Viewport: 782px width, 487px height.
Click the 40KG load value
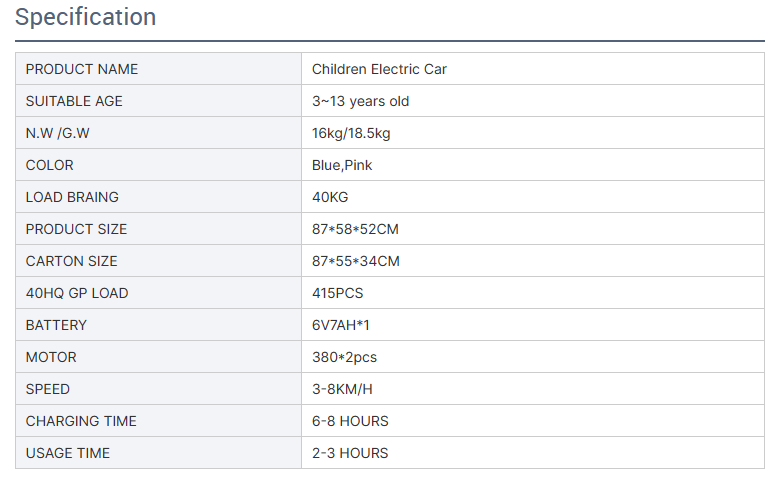point(330,197)
